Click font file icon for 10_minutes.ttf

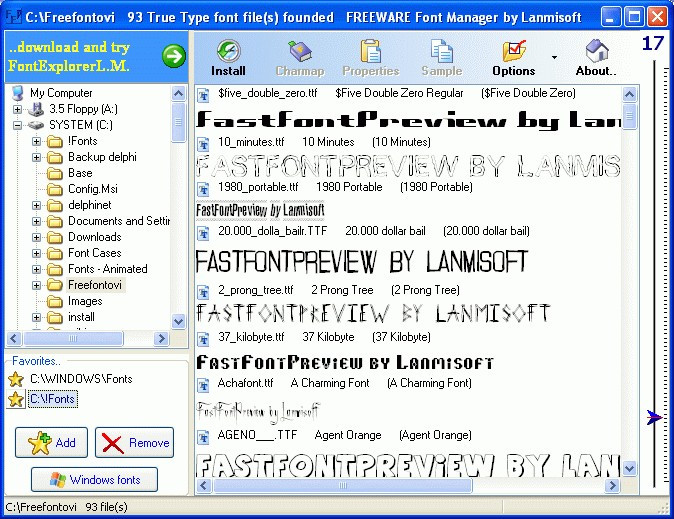[x=203, y=143]
